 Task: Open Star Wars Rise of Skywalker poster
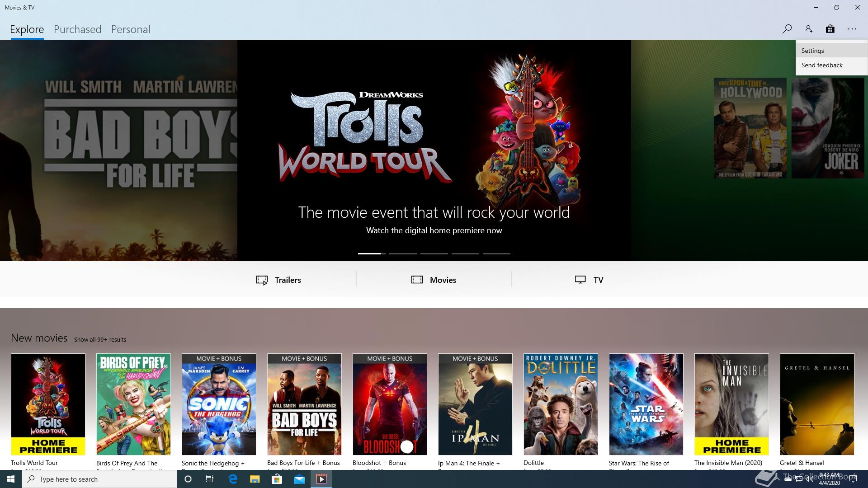(646, 404)
